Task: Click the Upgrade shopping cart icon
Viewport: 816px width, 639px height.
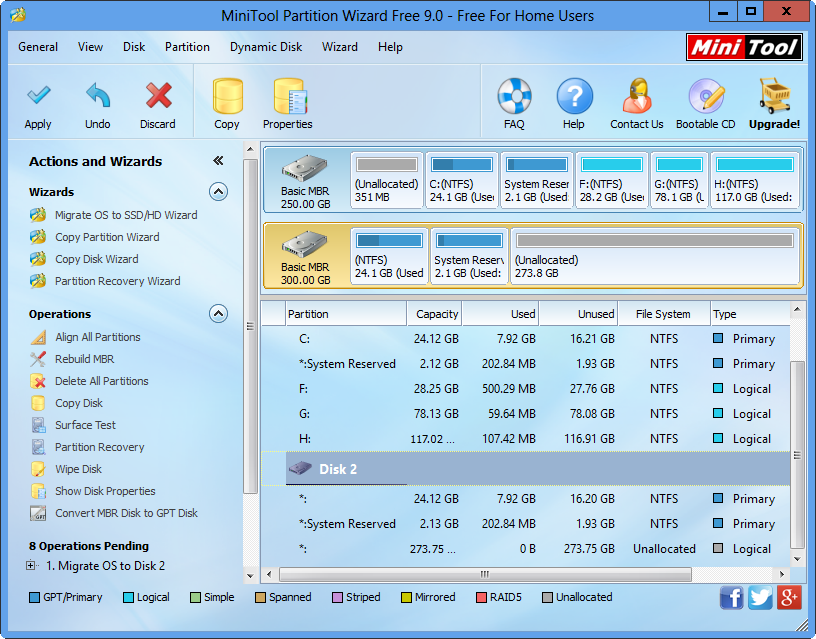Action: click(x=774, y=96)
